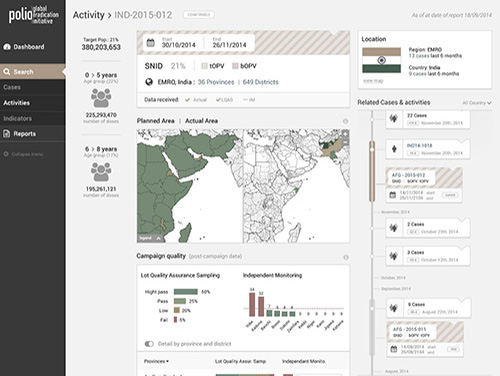Click calendar icon on AFG-2015-011 card
500x376 pixels.
(394, 349)
